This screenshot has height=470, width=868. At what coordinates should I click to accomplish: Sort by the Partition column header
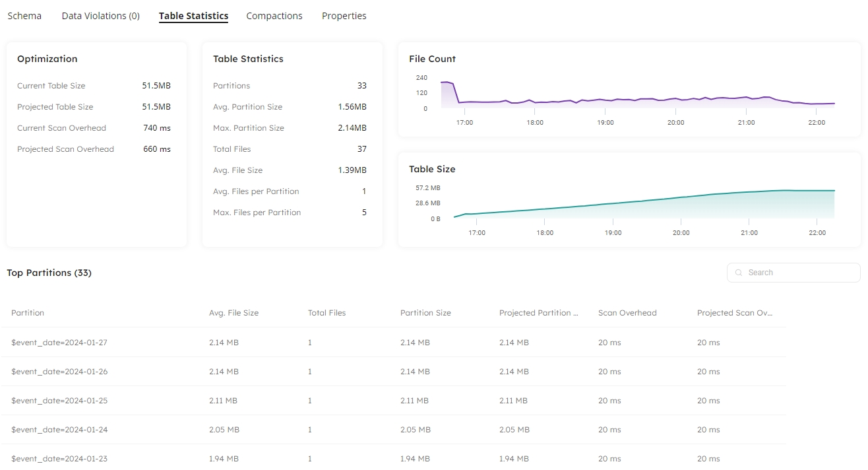[28, 313]
